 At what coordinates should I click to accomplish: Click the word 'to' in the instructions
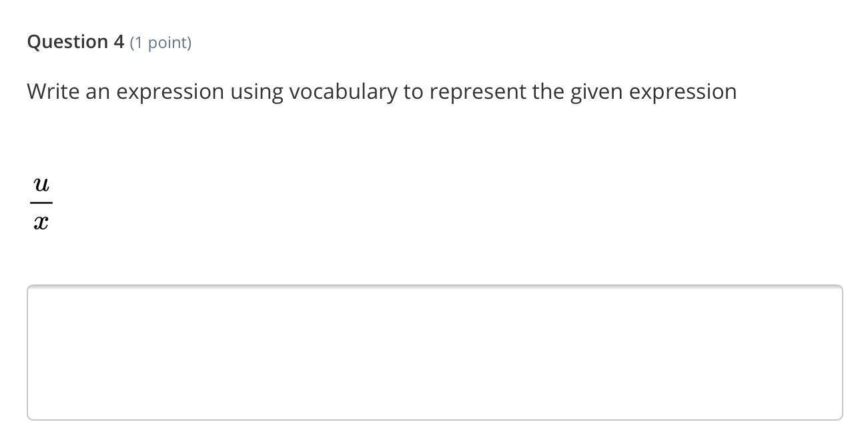pyautogui.click(x=413, y=92)
